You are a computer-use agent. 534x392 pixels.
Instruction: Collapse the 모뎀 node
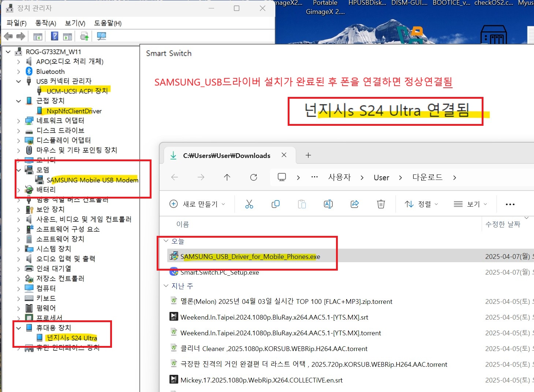click(x=19, y=170)
